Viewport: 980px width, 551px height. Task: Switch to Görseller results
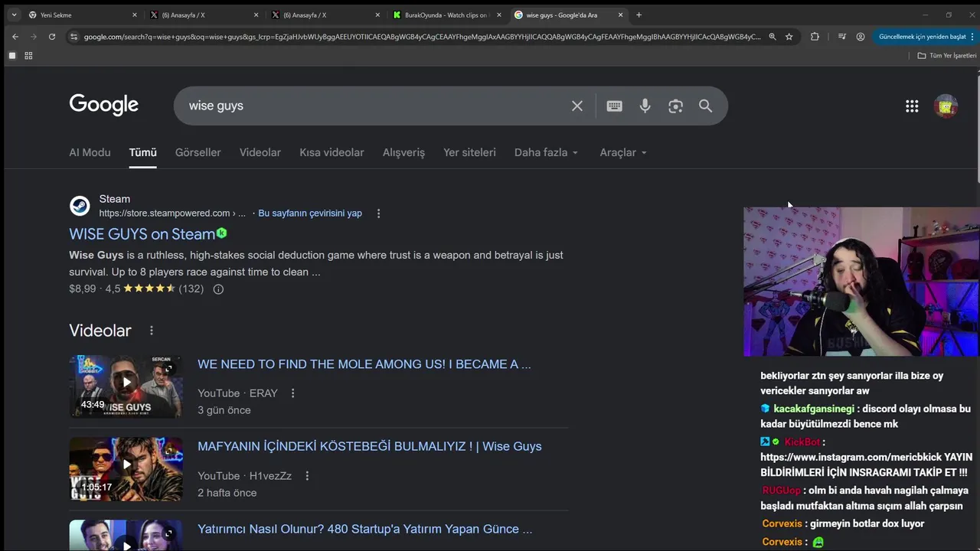[198, 152]
